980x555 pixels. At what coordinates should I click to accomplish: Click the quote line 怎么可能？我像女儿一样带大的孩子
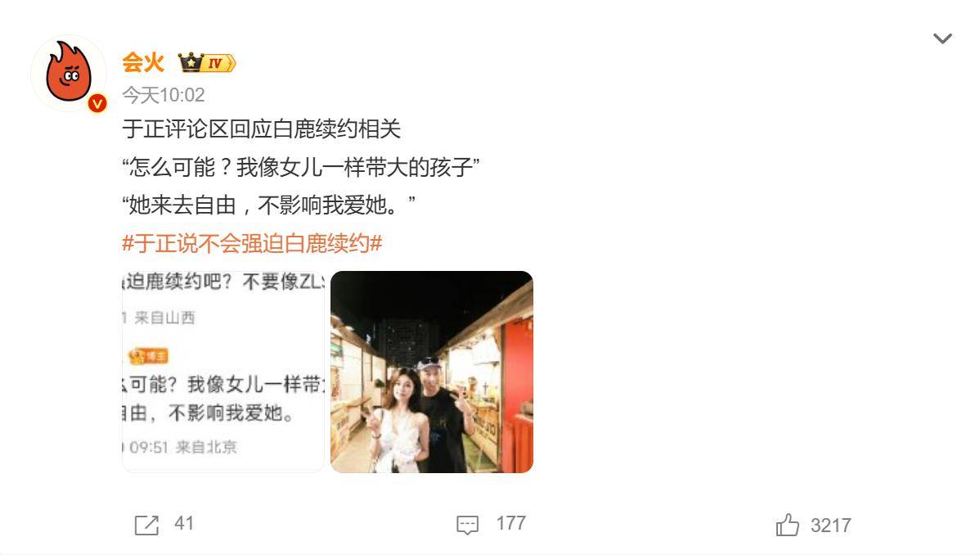point(300,167)
